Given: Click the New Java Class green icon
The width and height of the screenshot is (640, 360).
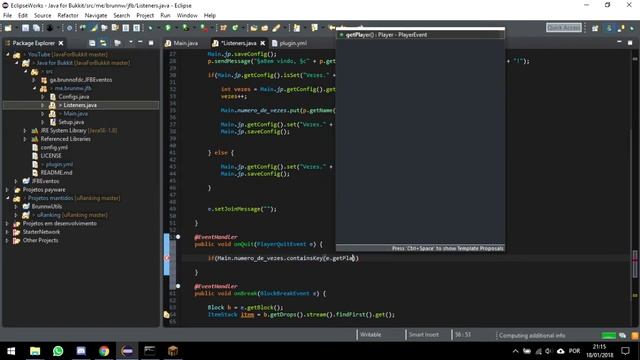Looking at the screenshot, I should pyautogui.click(x=235, y=28).
